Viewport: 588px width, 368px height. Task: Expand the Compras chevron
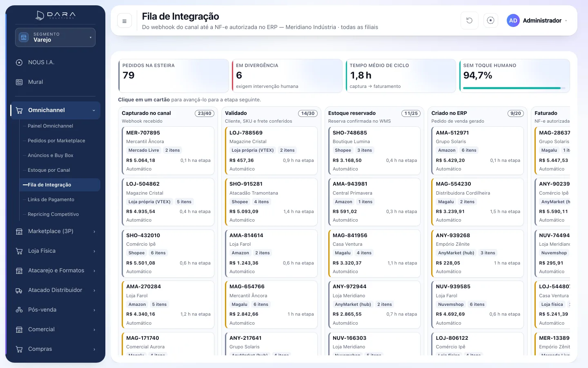pos(94,349)
